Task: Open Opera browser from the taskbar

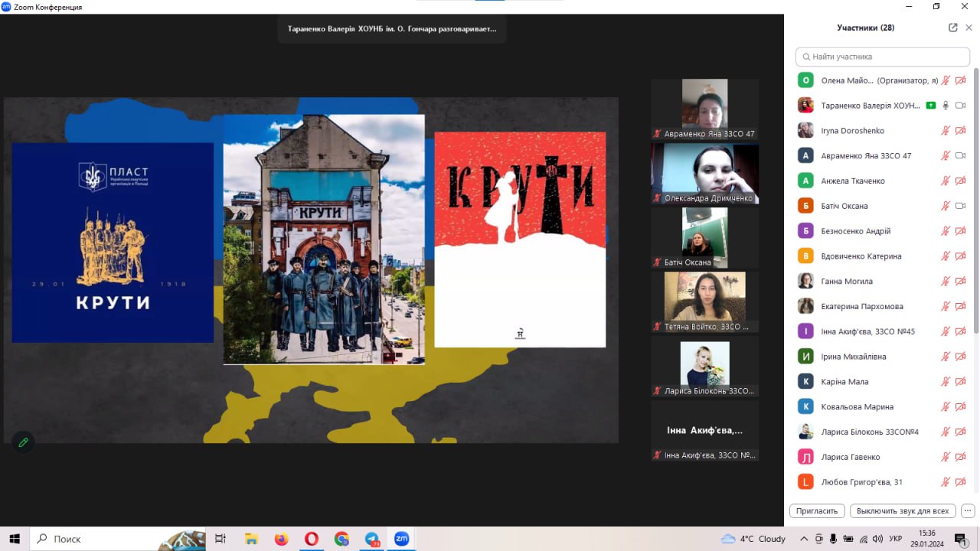Action: (x=311, y=539)
